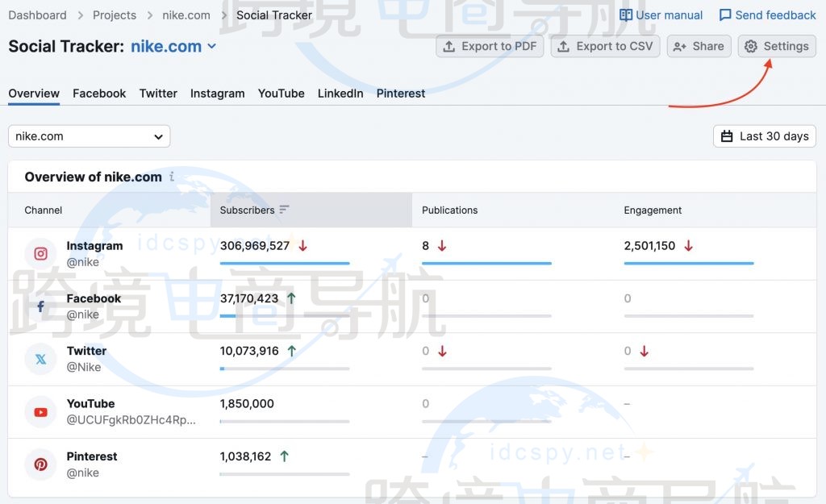Open the Settings gear button
826x504 pixels.
pos(776,47)
